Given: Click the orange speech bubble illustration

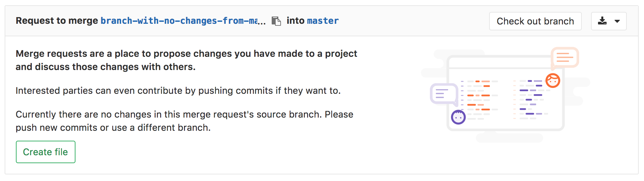Looking at the screenshot, I should point(565,57).
